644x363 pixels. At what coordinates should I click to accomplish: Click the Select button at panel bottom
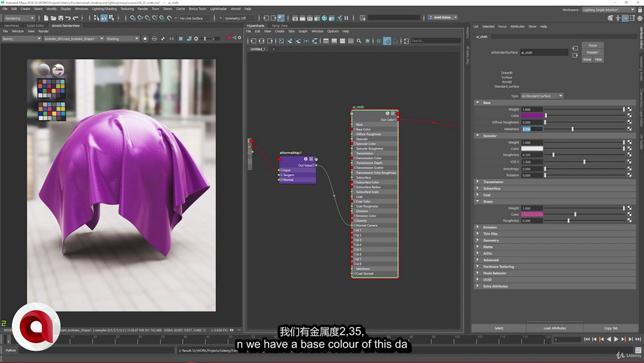coord(498,328)
